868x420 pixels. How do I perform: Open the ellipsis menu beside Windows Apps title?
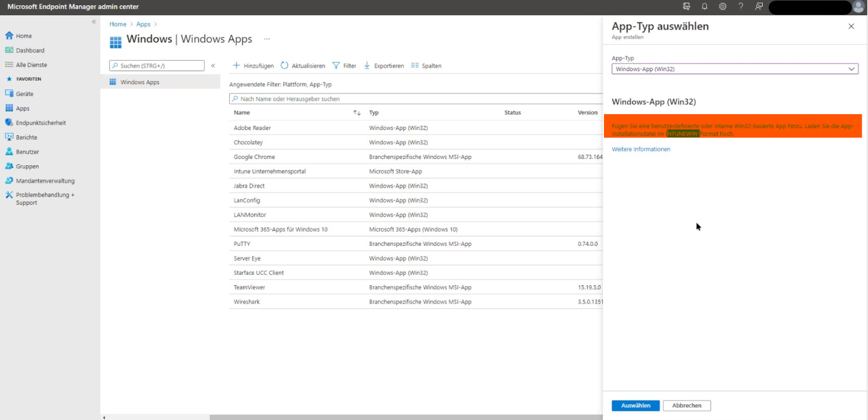(266, 39)
